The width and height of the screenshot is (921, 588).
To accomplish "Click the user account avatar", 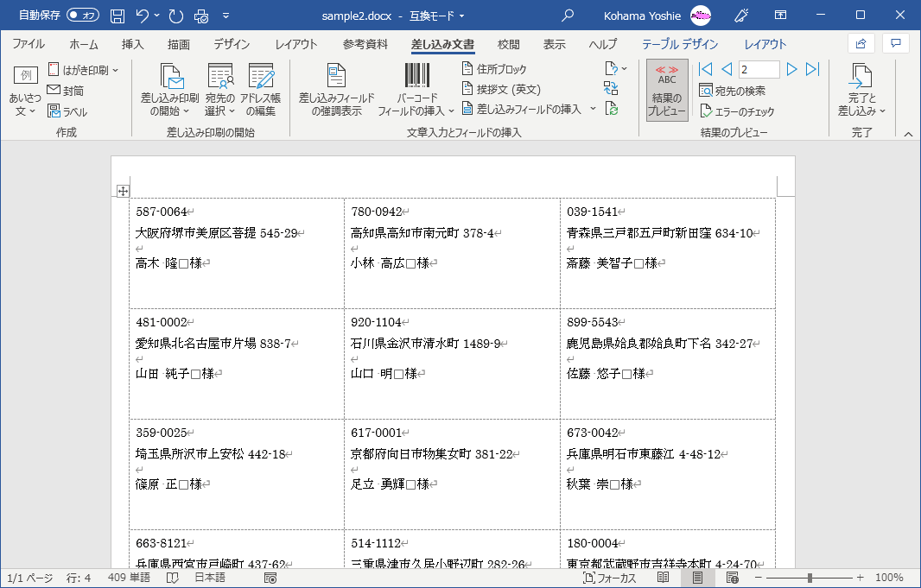I will [700, 16].
